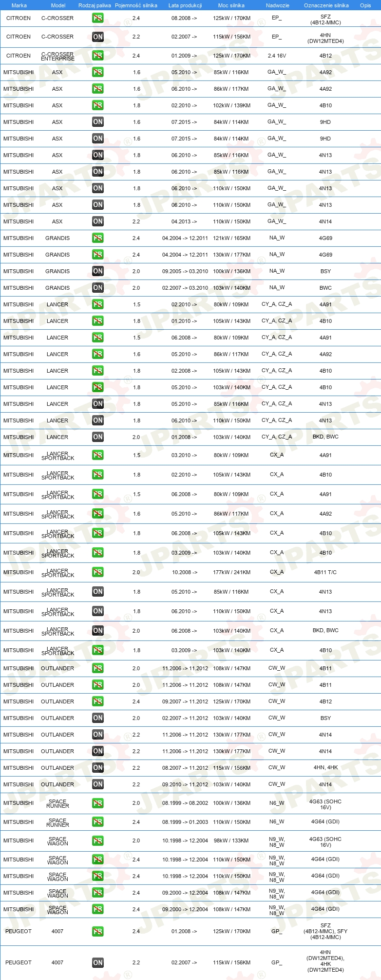Select the 98kW / 133KM power cell
Viewport: 381px width, 980px height.
pyautogui.click(x=231, y=840)
